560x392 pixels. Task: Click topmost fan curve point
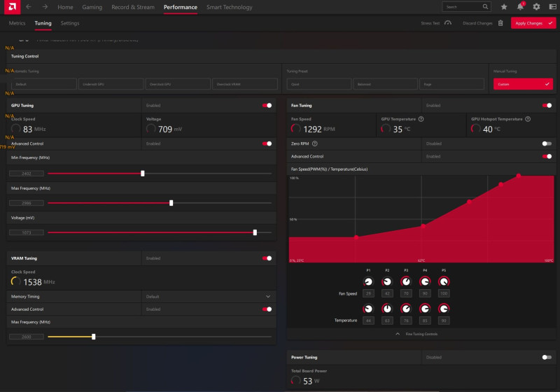tap(518, 176)
